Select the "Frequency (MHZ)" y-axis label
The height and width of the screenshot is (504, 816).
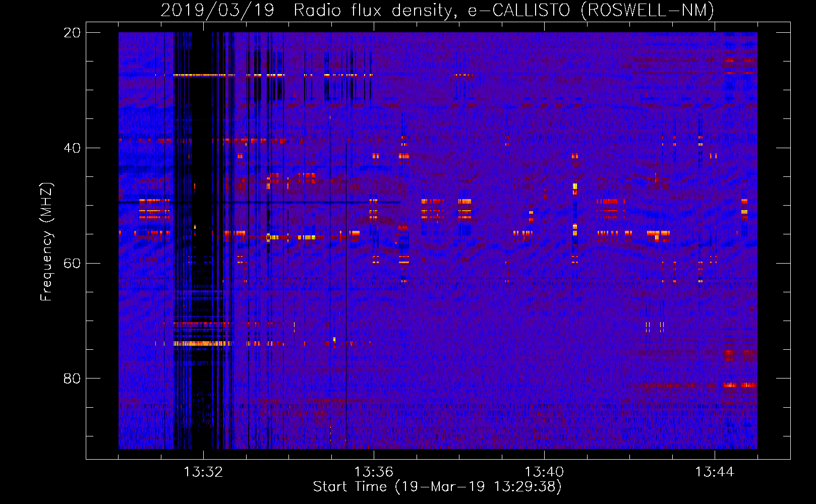[46, 242]
